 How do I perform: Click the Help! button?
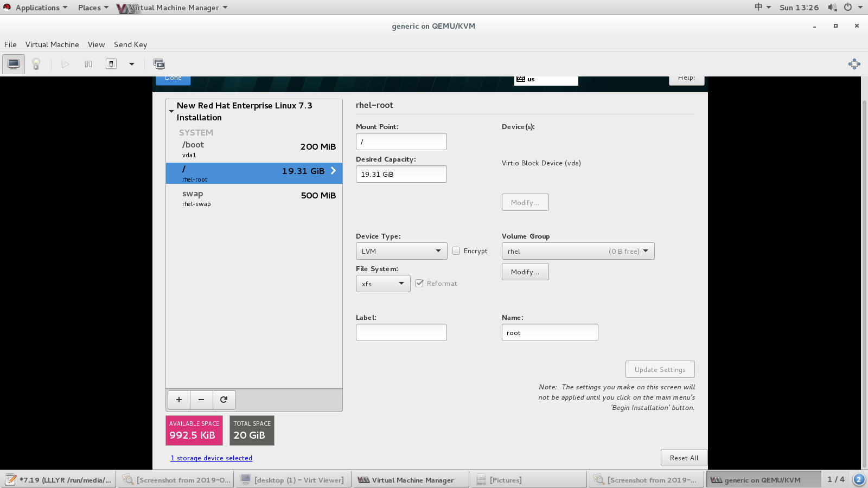pos(686,80)
